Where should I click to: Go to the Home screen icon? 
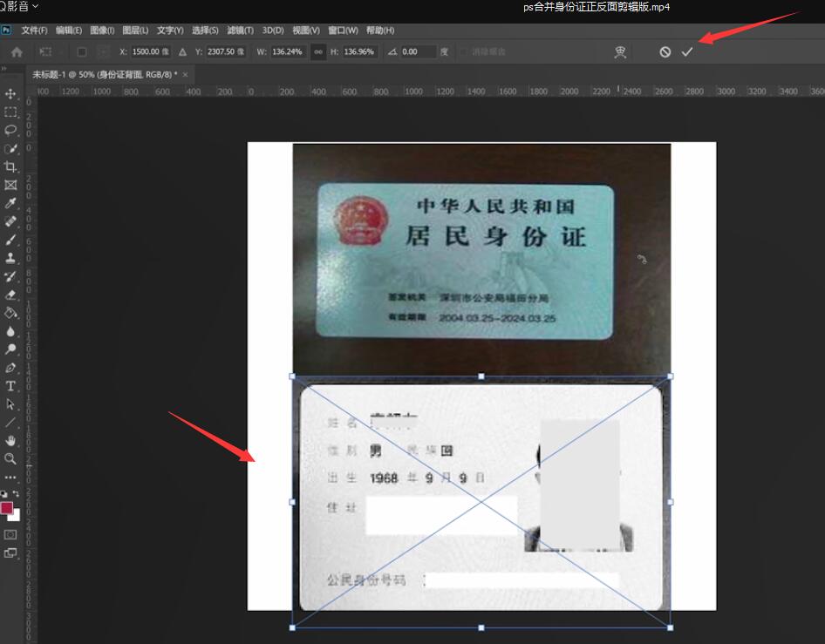tap(17, 52)
